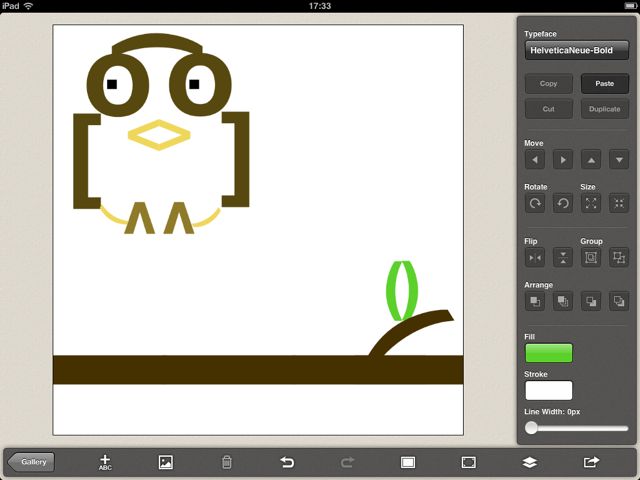
Task: Increase size with the expand icon
Action: click(591, 203)
